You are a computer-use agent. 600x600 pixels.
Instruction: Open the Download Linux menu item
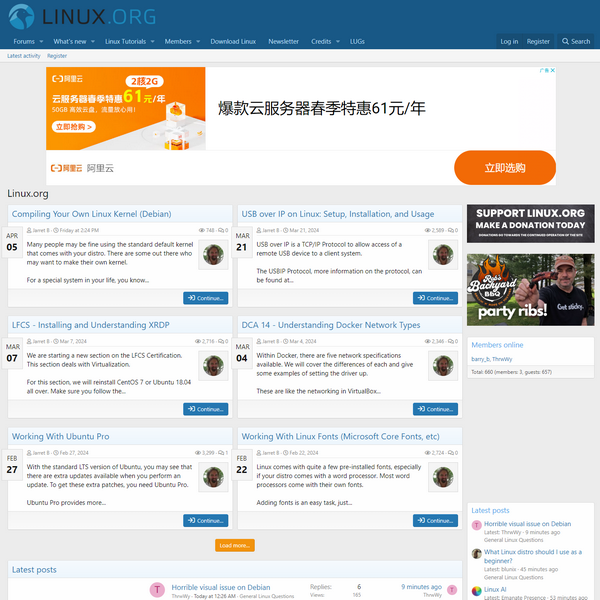(233, 42)
